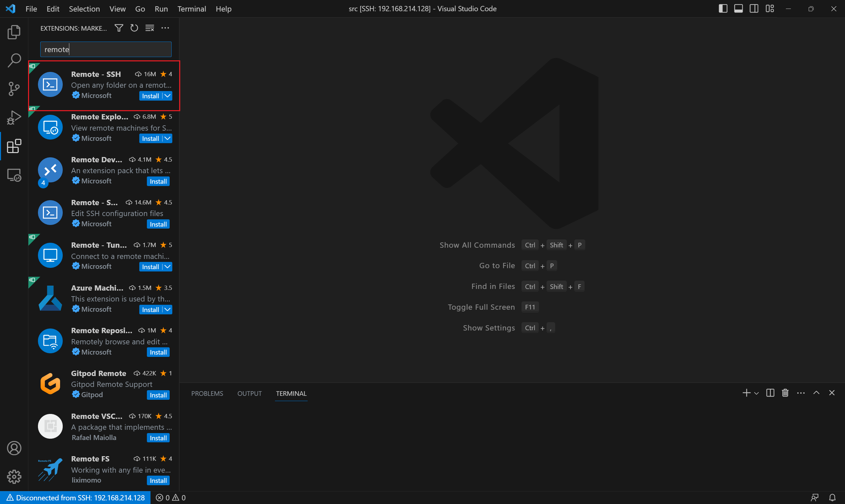Switch to the OUTPUT tab
845x504 pixels.
pos(250,393)
